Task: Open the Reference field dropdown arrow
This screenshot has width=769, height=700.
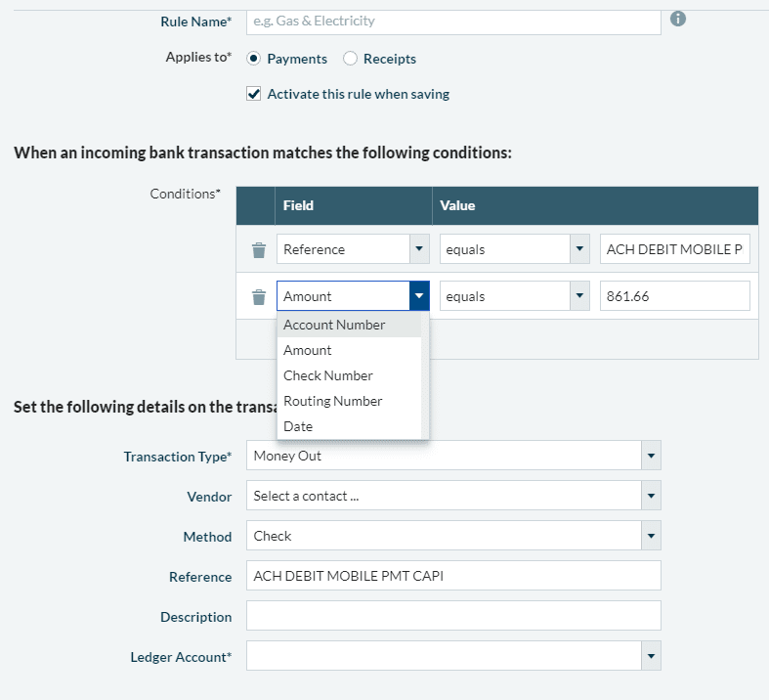Action: click(x=419, y=248)
